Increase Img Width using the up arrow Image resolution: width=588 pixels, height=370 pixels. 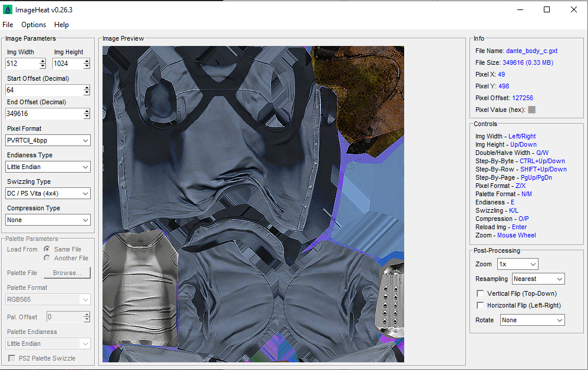(42, 61)
